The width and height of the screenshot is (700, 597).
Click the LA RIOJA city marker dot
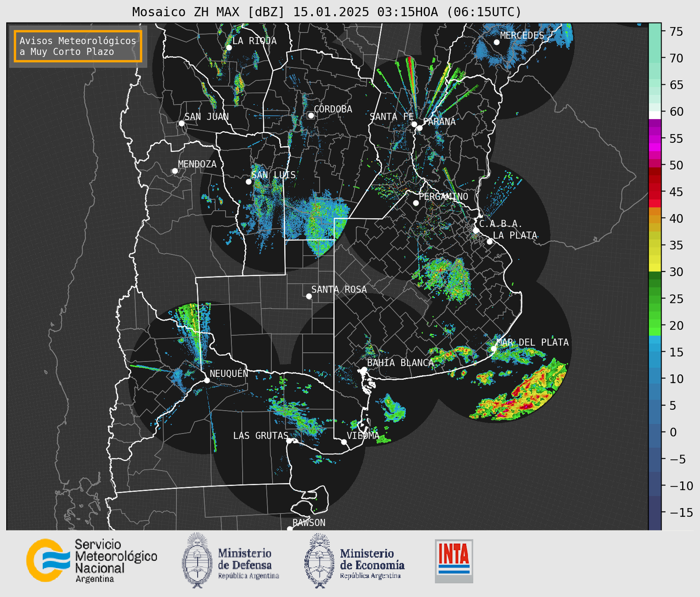point(229,47)
